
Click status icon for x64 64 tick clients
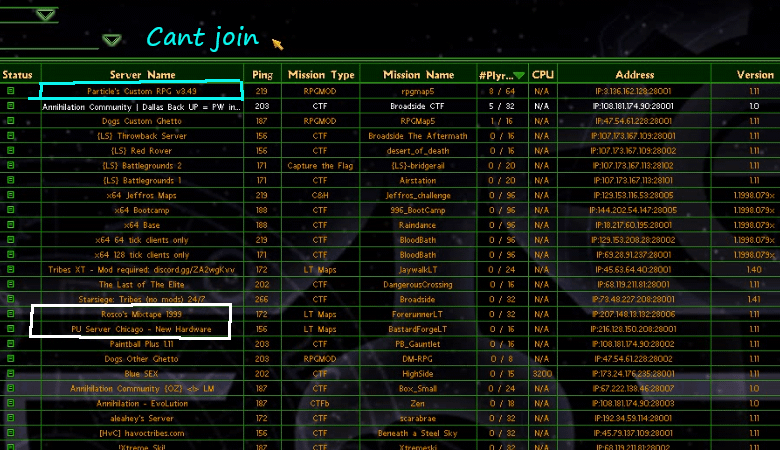(x=10, y=240)
